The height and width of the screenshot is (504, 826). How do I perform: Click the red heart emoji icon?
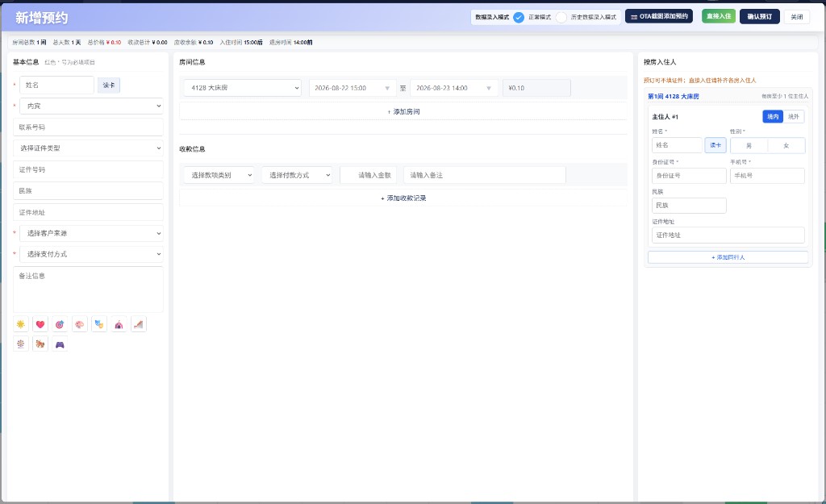click(x=40, y=324)
